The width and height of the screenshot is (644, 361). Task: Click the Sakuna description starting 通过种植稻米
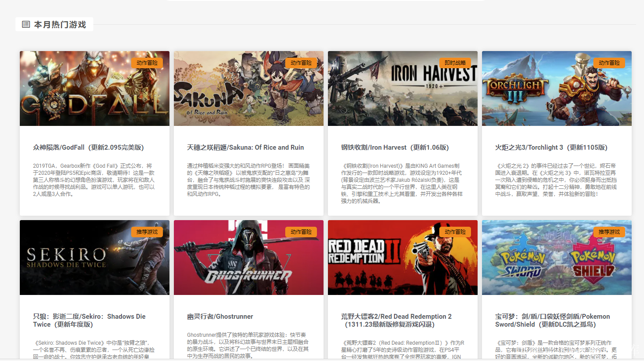[248, 180]
